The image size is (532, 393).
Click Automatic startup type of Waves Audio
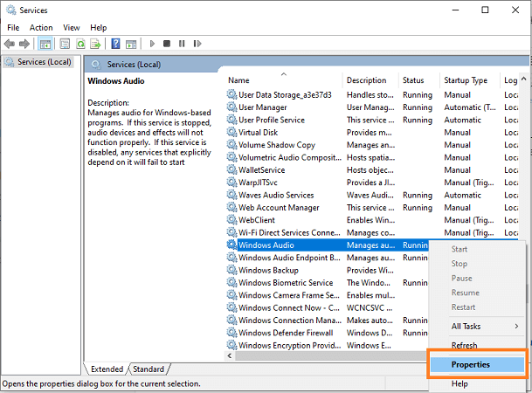462,196
